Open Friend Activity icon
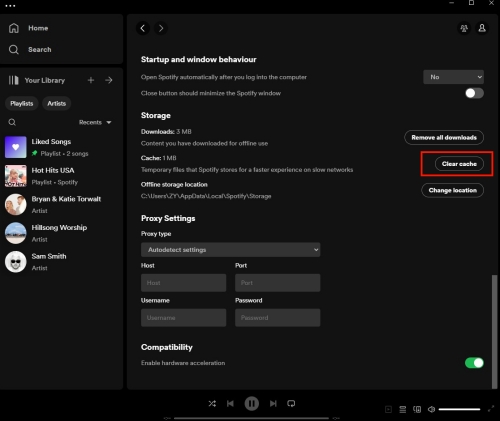The image size is (500, 421). coord(464,28)
